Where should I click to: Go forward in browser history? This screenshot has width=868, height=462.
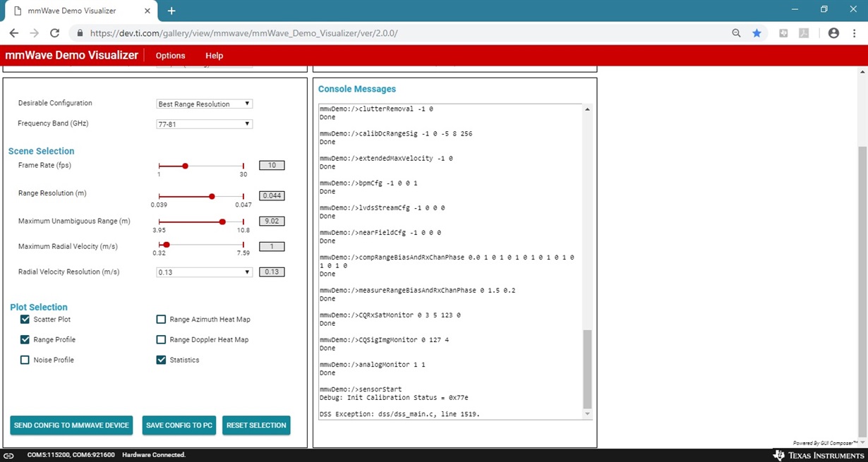pyautogui.click(x=35, y=33)
